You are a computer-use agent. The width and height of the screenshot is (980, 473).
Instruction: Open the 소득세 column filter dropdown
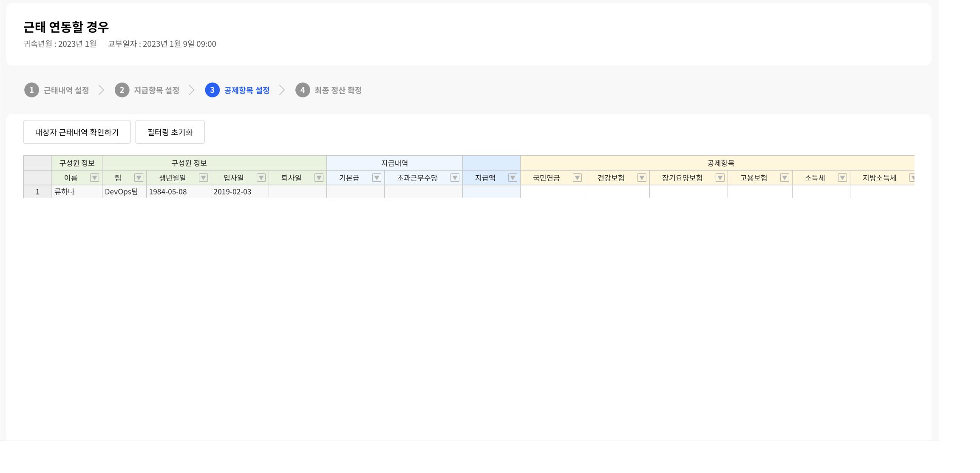(x=842, y=178)
